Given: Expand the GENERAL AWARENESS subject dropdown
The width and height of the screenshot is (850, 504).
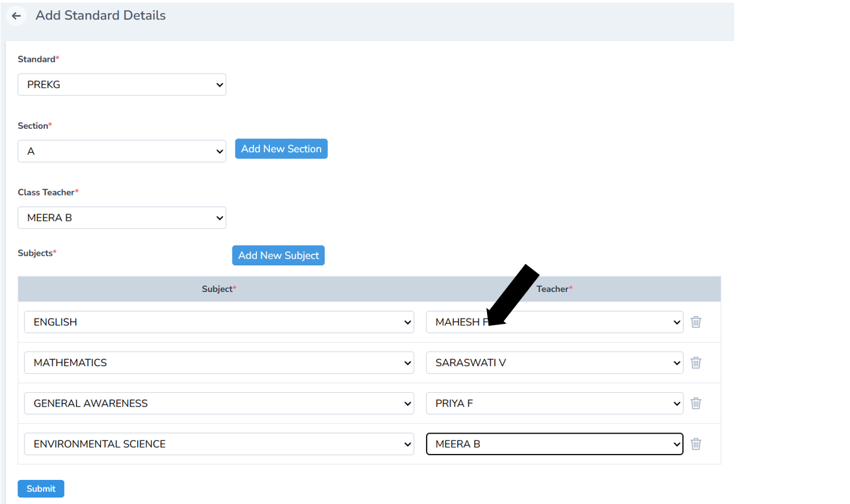Looking at the screenshot, I should (x=219, y=403).
